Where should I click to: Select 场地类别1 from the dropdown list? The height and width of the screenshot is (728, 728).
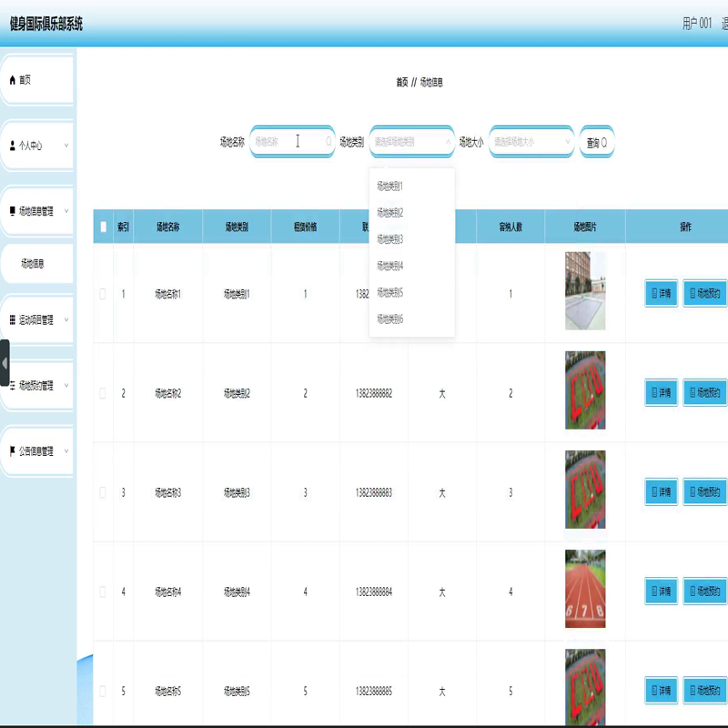coord(412,187)
